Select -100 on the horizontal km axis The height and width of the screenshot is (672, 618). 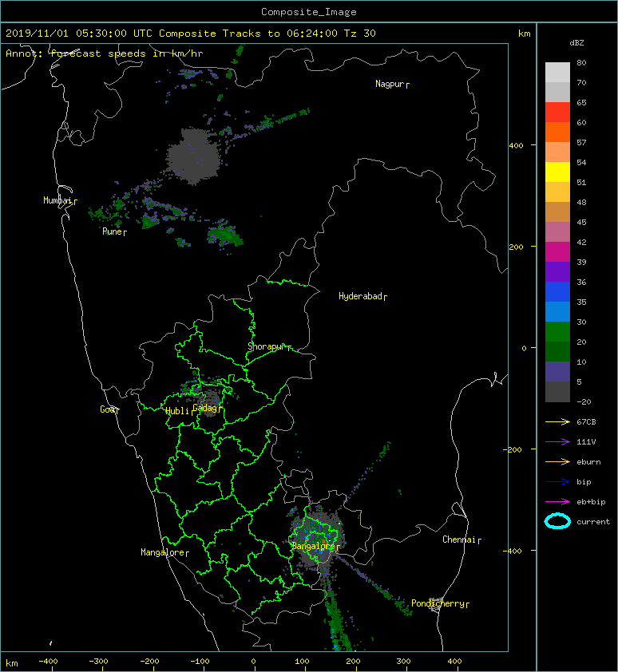tap(200, 662)
